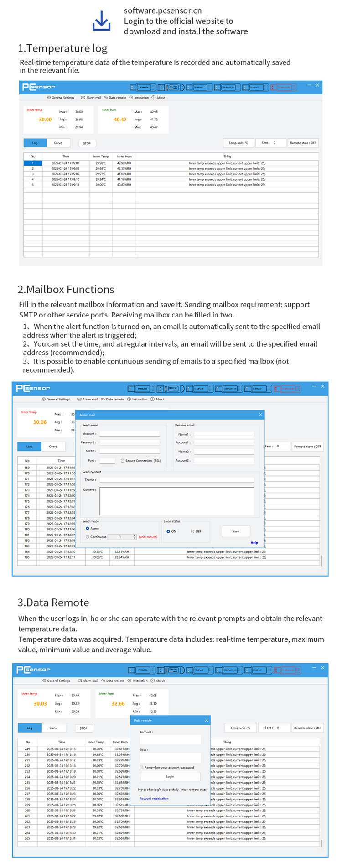
Task: Focus Account field in Data remote dialog
Action: (x=170, y=739)
